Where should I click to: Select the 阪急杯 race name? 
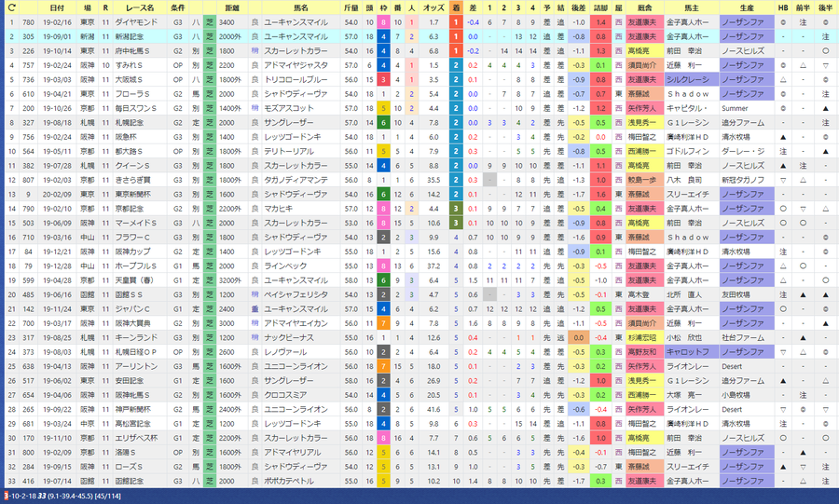click(126, 137)
